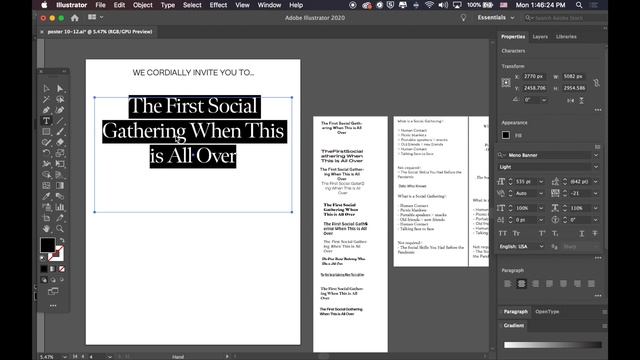Toggle Subscript text style
Screen dimensions: 640x360
click(x=556, y=233)
